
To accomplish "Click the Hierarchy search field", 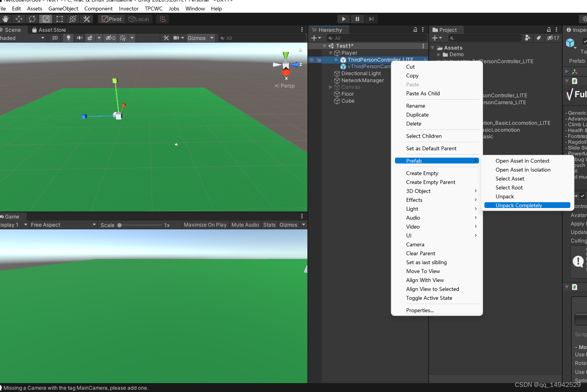I will click(x=377, y=38).
